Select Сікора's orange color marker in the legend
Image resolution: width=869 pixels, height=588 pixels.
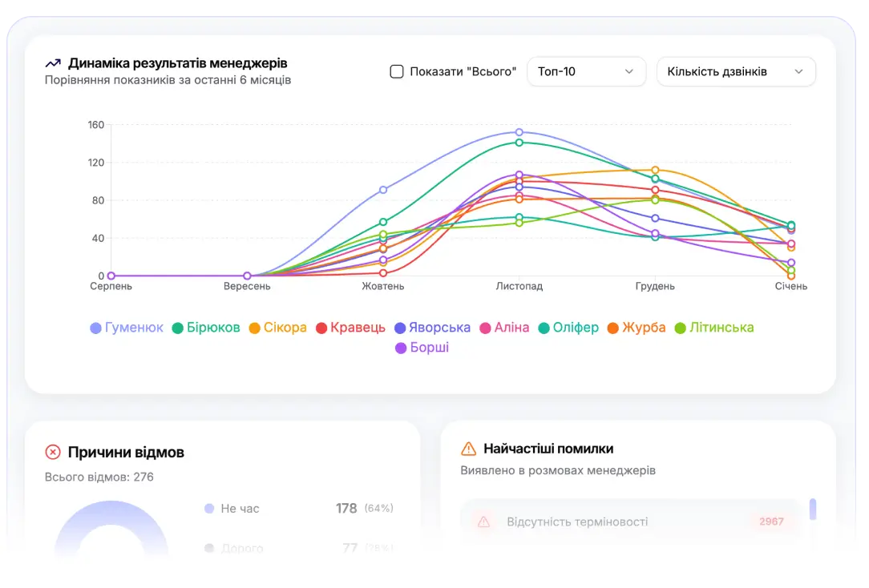254,328
